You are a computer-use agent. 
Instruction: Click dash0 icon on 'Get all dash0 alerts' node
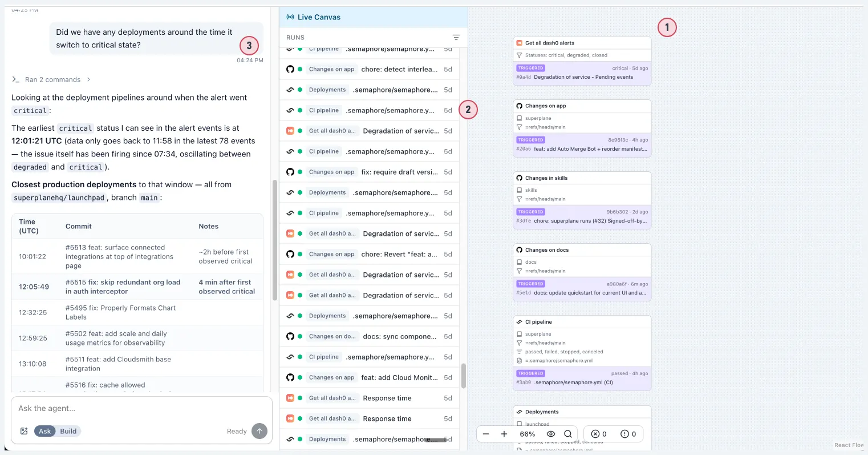(x=520, y=43)
